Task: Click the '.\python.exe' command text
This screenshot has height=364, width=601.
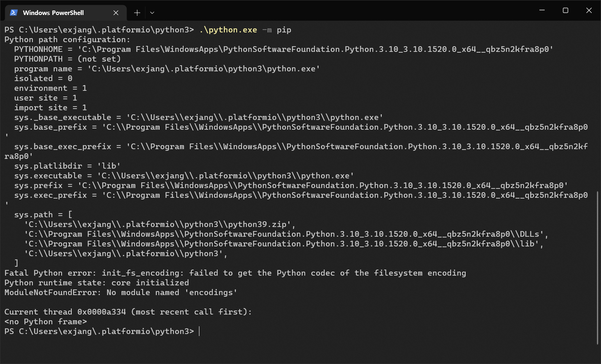Action: tap(228, 30)
